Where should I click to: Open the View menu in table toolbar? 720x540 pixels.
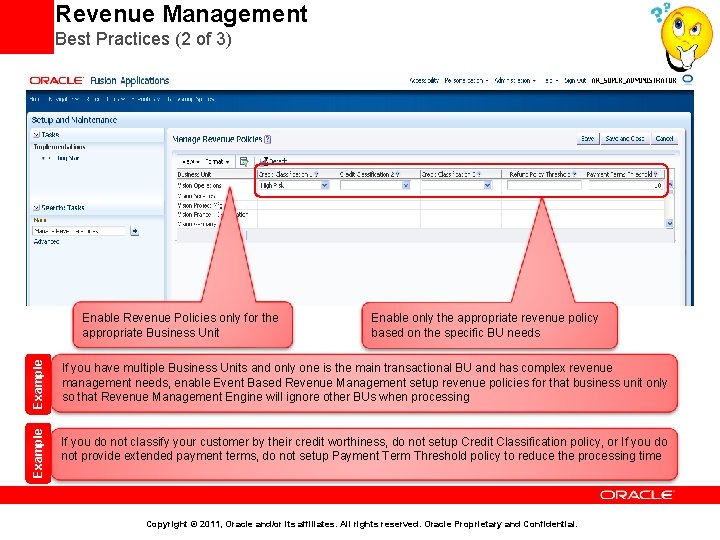click(x=191, y=162)
